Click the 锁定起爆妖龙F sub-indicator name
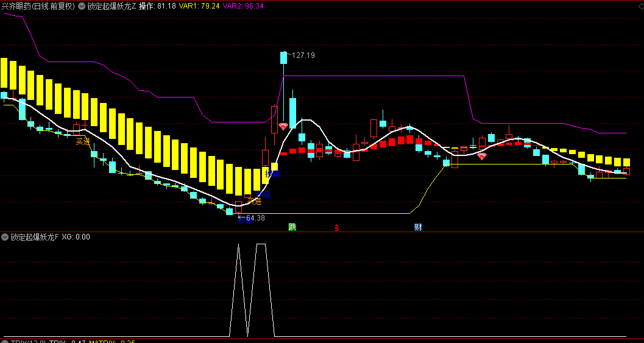 click(35, 237)
